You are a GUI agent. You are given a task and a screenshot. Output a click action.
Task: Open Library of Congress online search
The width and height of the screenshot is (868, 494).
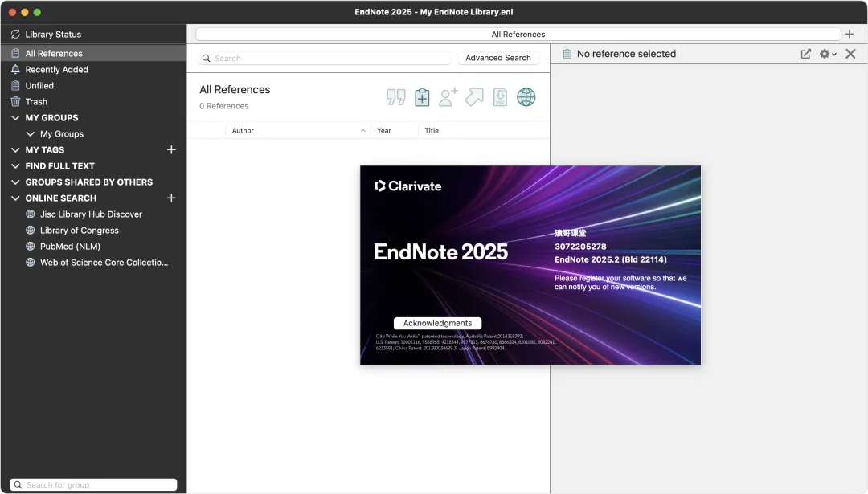(x=79, y=230)
